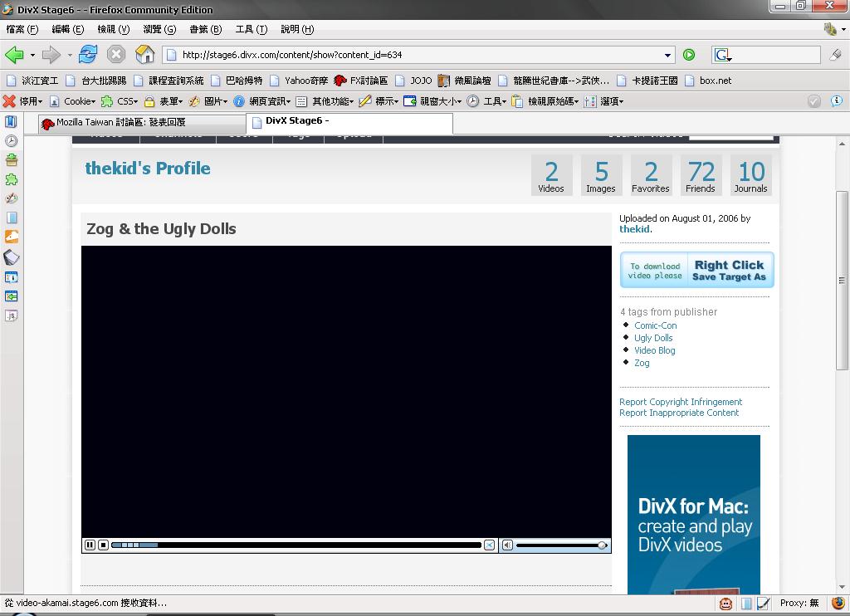Go to the home page icon

(145, 55)
